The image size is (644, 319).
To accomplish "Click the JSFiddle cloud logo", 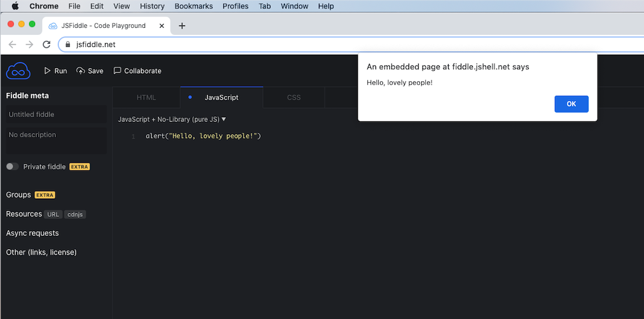I will (18, 71).
